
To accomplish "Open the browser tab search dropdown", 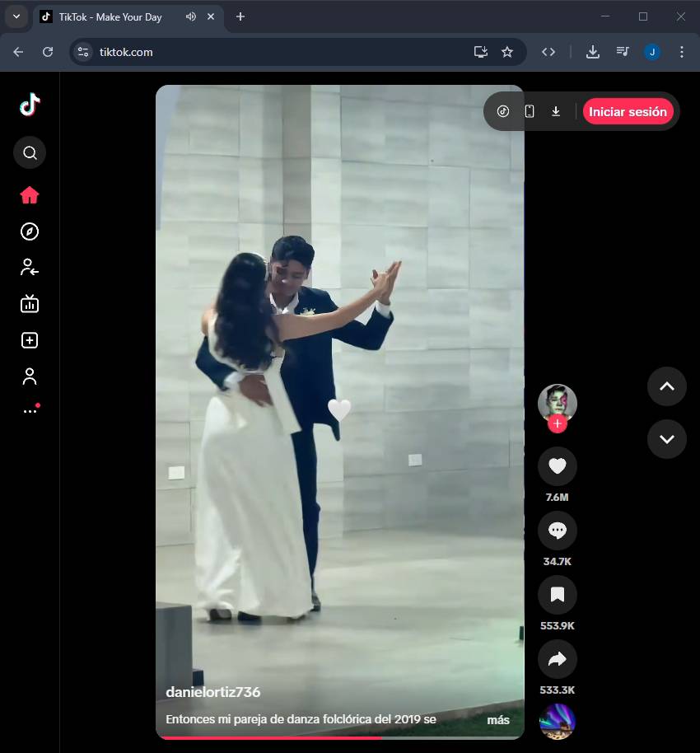I will click(16, 16).
